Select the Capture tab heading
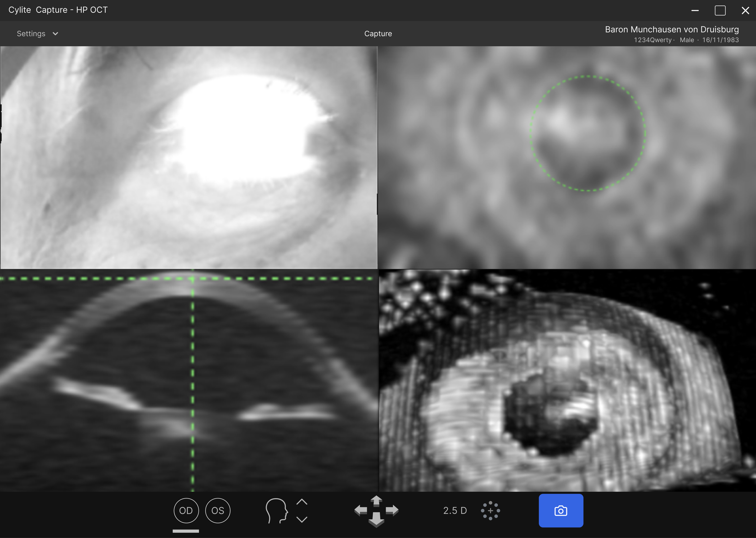Viewport: 756px width, 538px height. click(378, 33)
